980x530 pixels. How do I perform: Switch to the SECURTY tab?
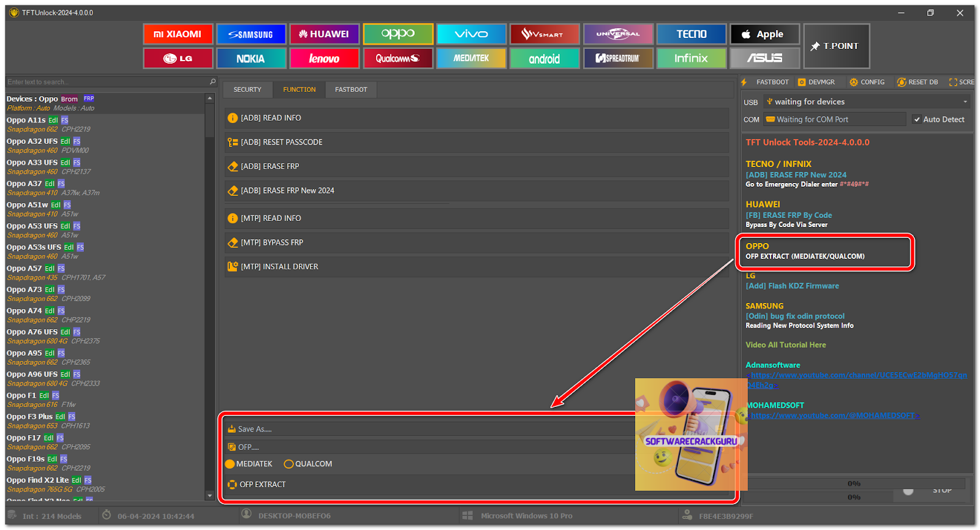[247, 89]
